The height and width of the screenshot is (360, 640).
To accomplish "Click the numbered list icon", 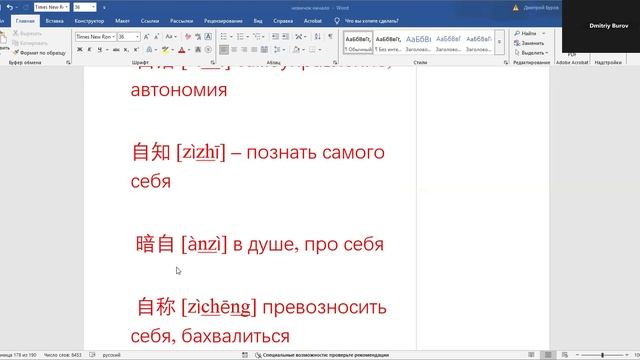I will (240, 37).
